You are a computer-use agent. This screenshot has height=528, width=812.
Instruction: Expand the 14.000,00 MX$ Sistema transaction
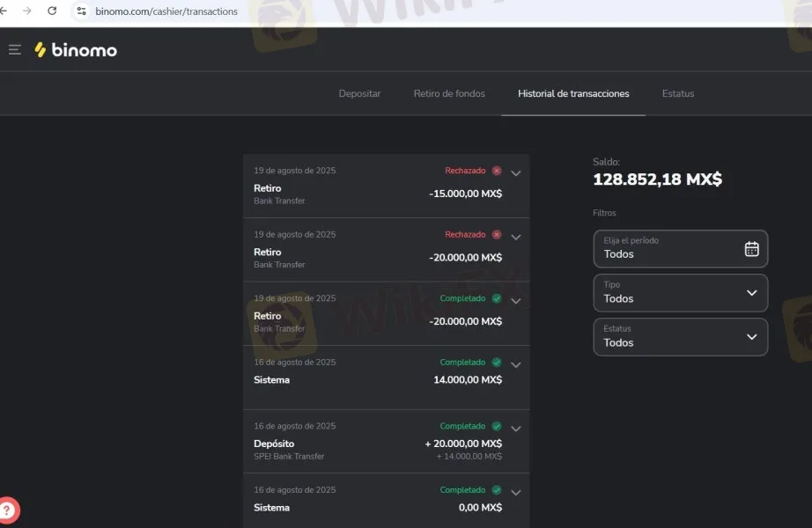(x=516, y=364)
